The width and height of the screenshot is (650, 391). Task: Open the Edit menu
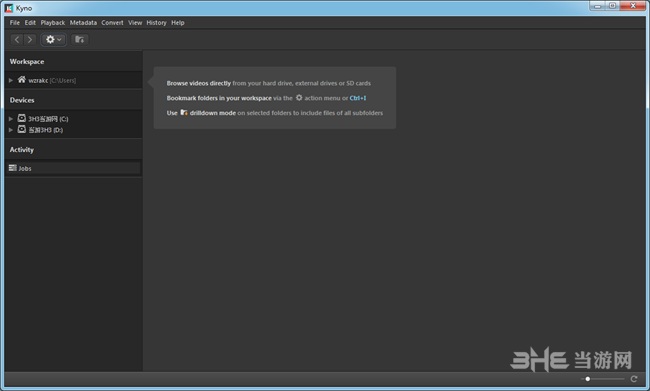click(x=30, y=23)
